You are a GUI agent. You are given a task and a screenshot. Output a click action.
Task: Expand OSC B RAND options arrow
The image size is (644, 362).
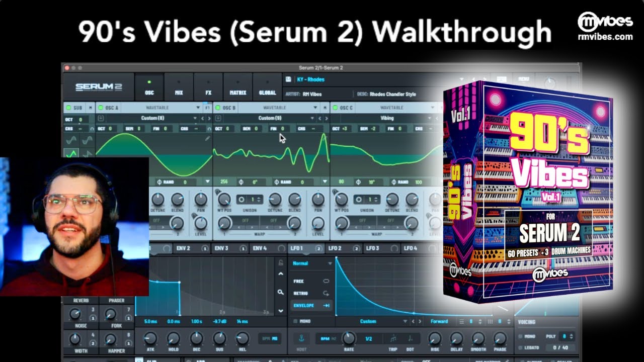pos(325,182)
